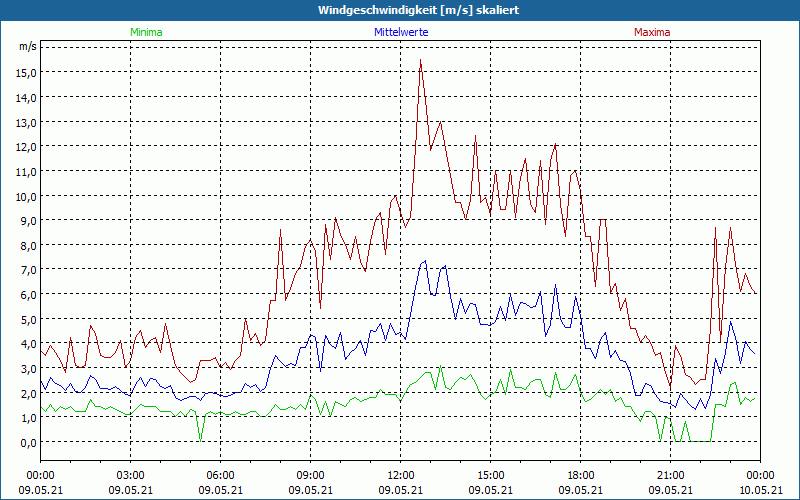This screenshot has width=800, height=500.
Task: Click the '10.05.21' date label
Action: coord(760,490)
